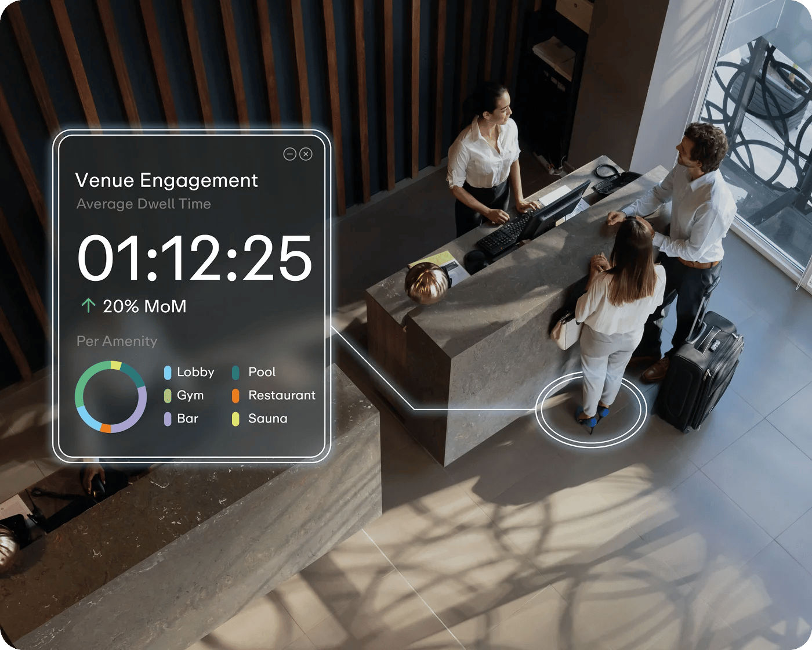Select the Pool teal legend swatch
The image size is (812, 650).
pyautogui.click(x=235, y=373)
